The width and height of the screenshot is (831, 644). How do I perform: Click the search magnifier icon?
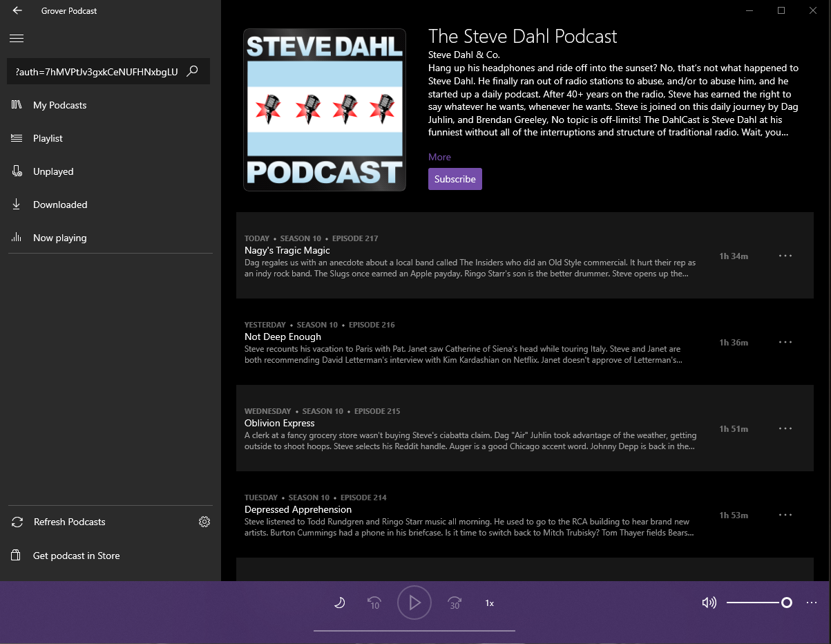pos(193,71)
